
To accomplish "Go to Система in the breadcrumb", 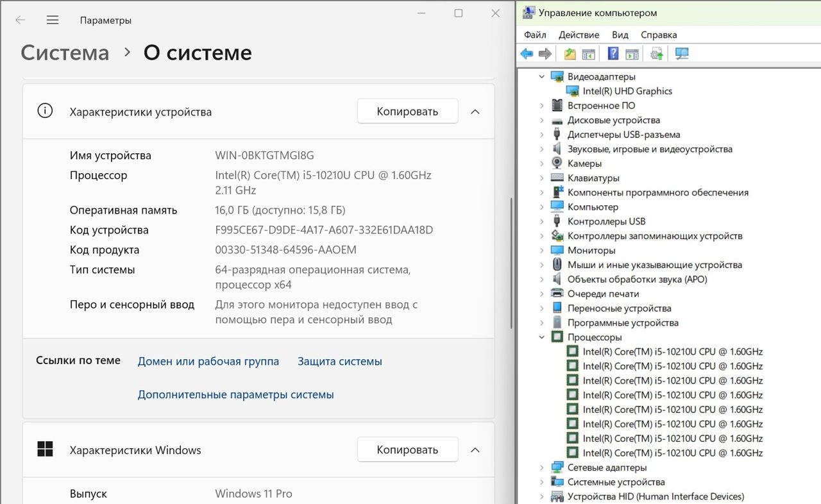I will tap(65, 53).
